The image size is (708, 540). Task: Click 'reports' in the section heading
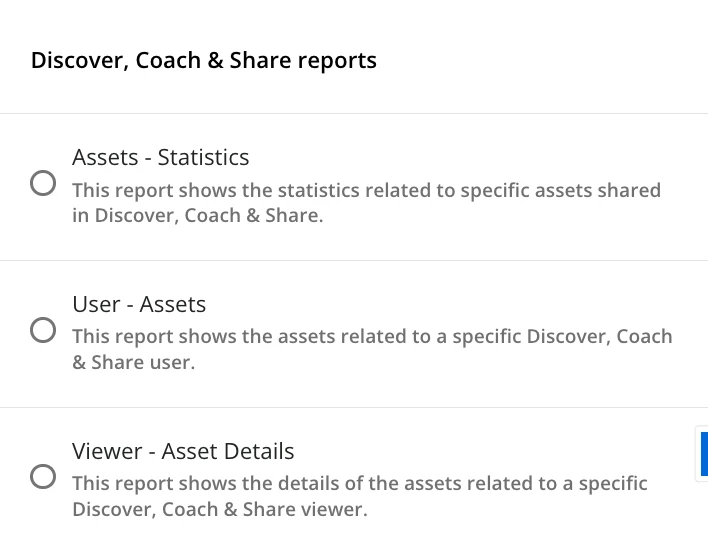[x=342, y=61]
